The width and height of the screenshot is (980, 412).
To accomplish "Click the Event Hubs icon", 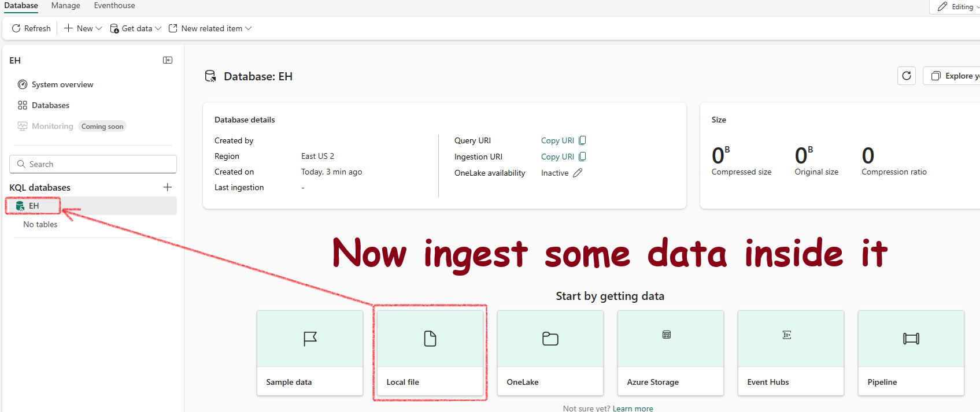I will (x=787, y=335).
